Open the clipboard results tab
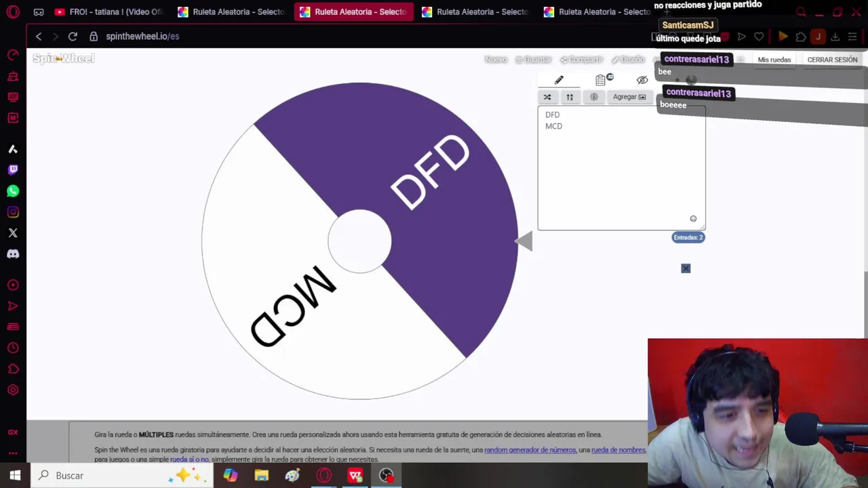Viewport: 868px width, 488px height. pyautogui.click(x=601, y=80)
